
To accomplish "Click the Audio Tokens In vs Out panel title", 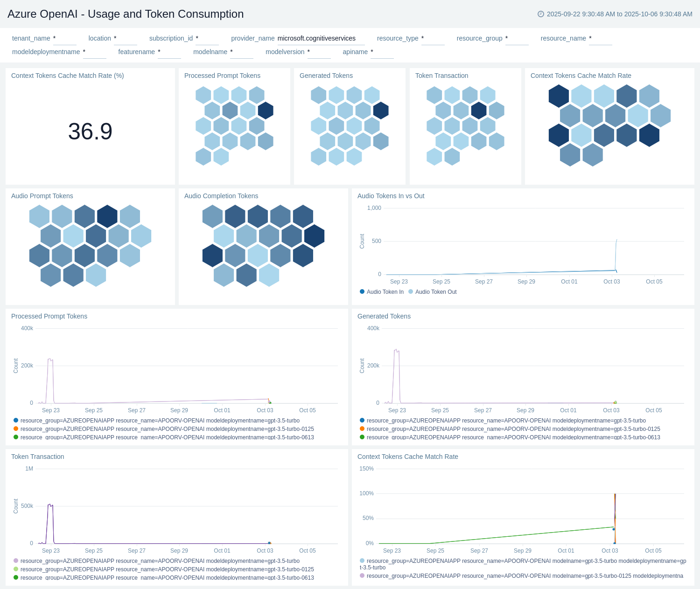I will coord(391,196).
